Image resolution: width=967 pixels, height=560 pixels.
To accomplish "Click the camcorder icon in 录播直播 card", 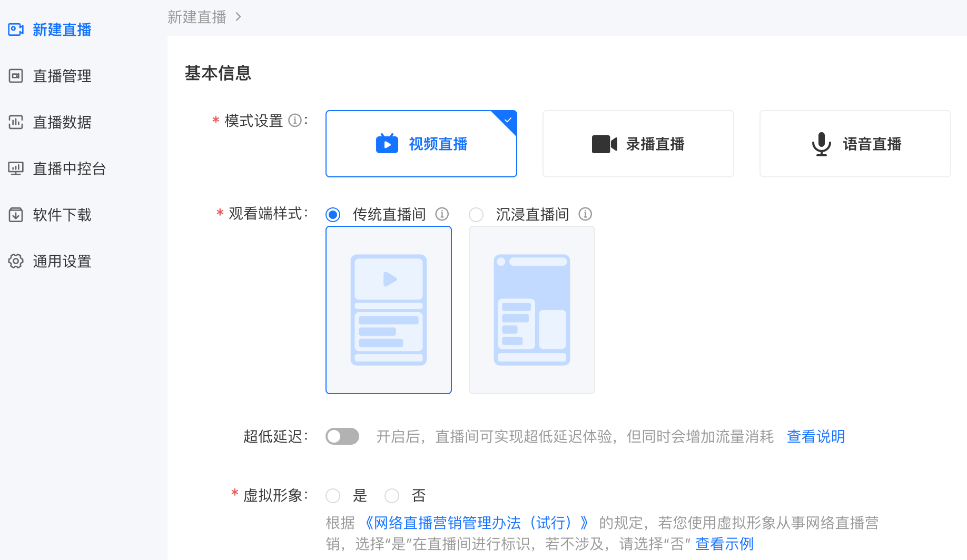I will coord(605,144).
